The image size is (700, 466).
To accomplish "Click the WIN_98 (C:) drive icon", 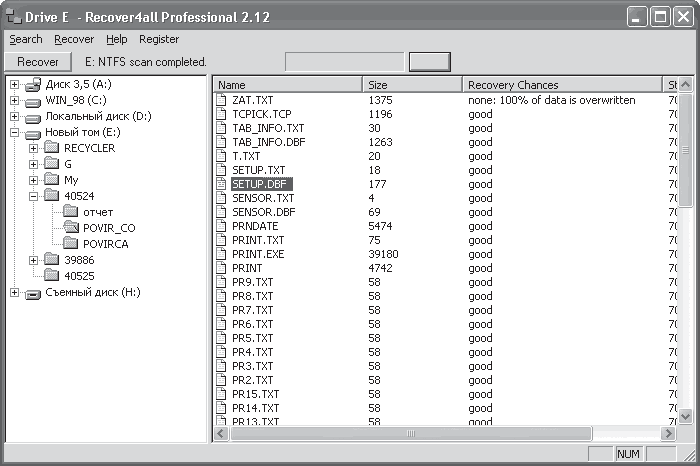I will [33, 102].
